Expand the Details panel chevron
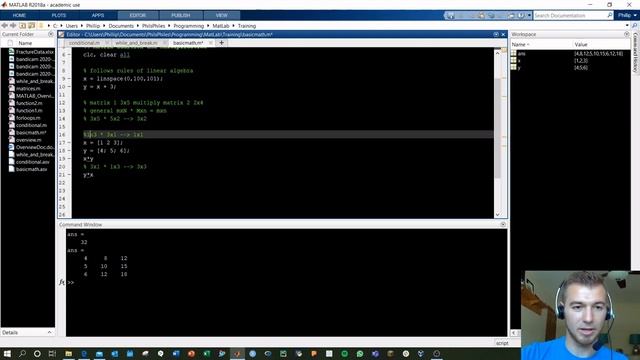 [50, 333]
